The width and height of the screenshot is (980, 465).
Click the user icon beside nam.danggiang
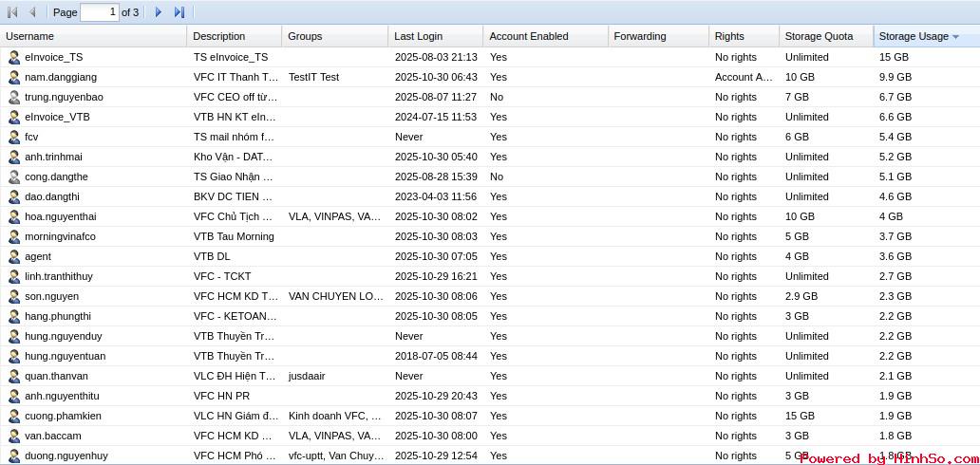pos(14,77)
